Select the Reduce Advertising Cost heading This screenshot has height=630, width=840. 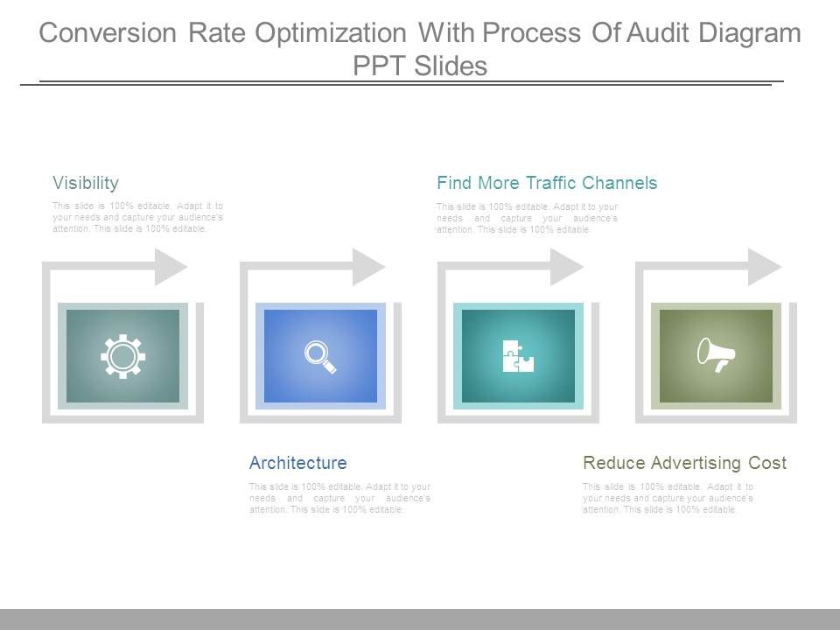[684, 463]
